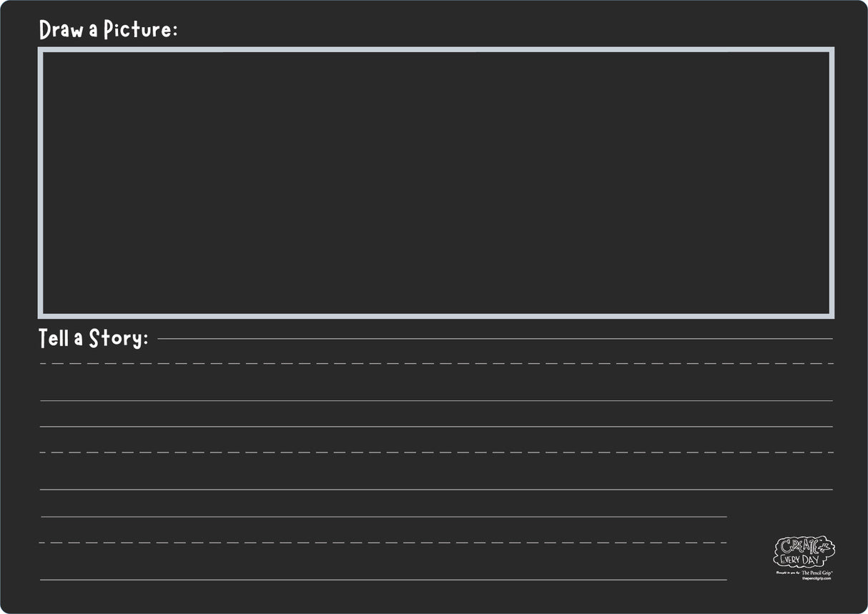The height and width of the screenshot is (614, 868).
Task: Click the top line of the third writing row
Action: click(383, 516)
